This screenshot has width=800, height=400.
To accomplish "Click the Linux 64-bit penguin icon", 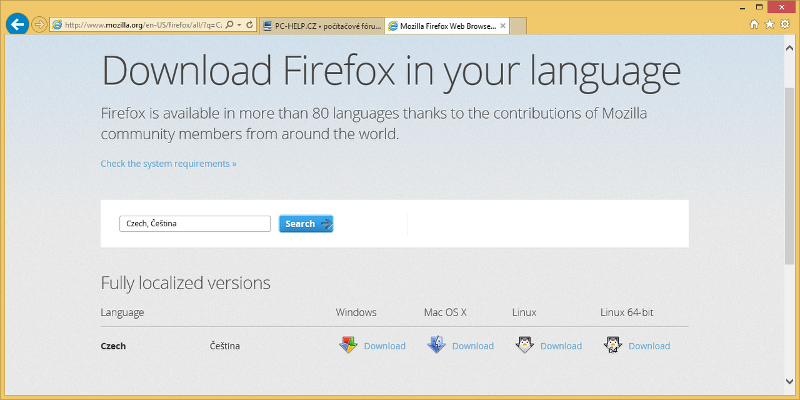I will click(x=612, y=345).
